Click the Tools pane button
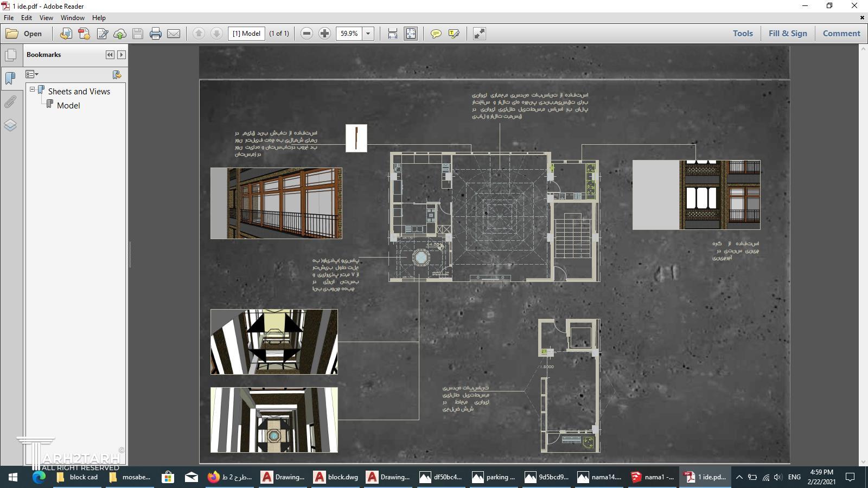 pyautogui.click(x=742, y=34)
